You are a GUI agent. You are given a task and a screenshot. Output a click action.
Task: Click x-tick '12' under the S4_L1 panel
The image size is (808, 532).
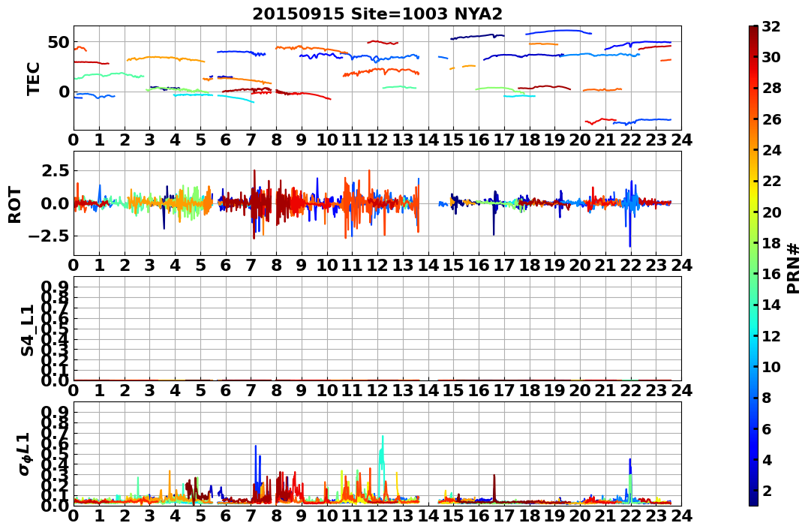pos(377,391)
